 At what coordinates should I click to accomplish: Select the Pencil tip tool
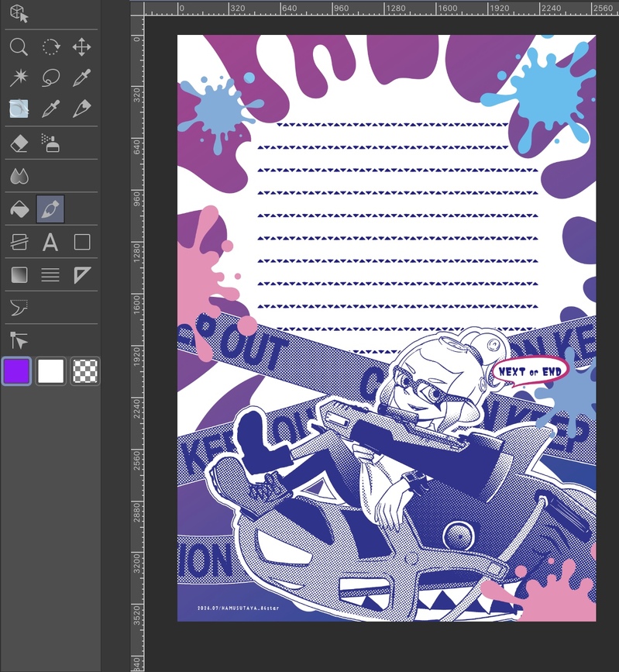[x=81, y=109]
